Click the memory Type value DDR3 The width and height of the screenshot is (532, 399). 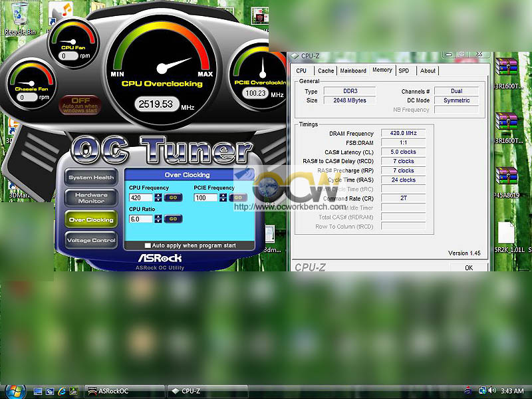click(350, 91)
